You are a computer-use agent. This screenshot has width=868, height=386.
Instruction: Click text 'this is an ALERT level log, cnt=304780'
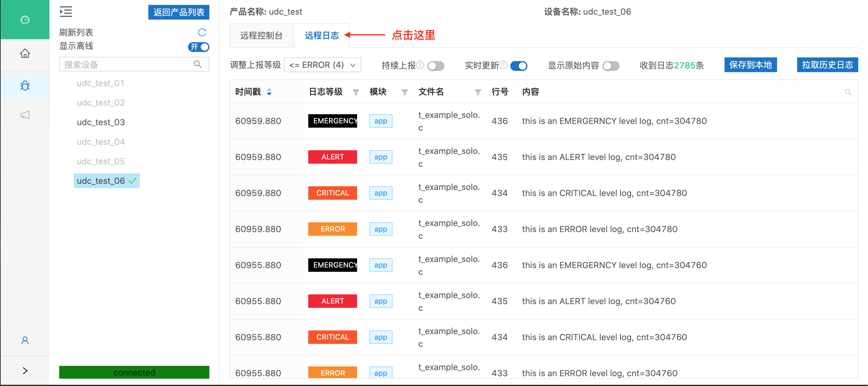tap(599, 157)
